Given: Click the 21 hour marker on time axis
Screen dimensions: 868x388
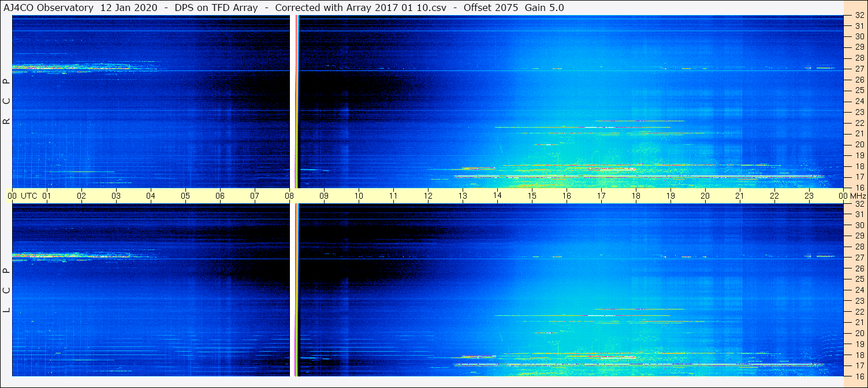Looking at the screenshot, I should (x=740, y=196).
